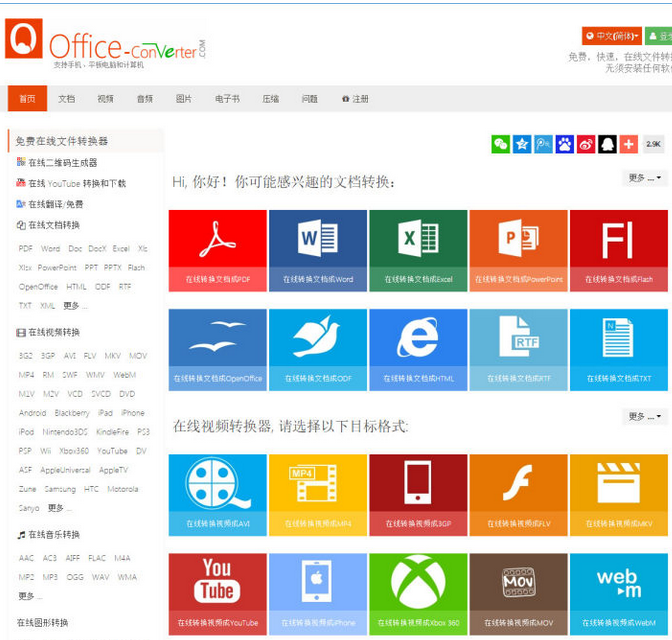Viewport: 672px width, 640px height.
Task: Open the RTF conversion tile
Action: click(x=518, y=350)
